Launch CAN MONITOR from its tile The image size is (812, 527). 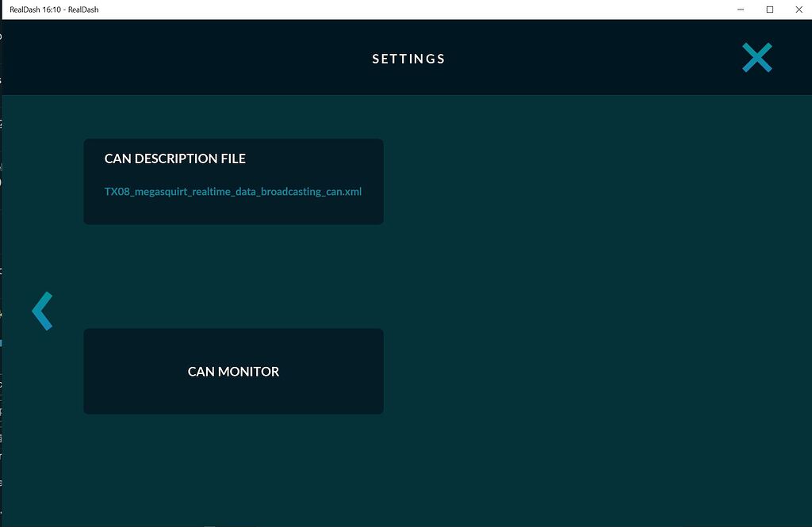[232, 371]
